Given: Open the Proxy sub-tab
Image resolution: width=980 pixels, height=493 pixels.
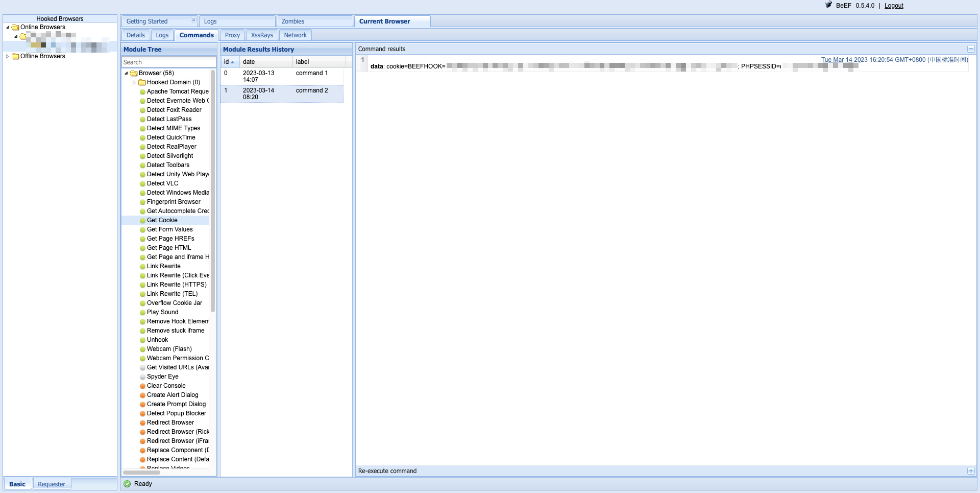Looking at the screenshot, I should (x=232, y=35).
